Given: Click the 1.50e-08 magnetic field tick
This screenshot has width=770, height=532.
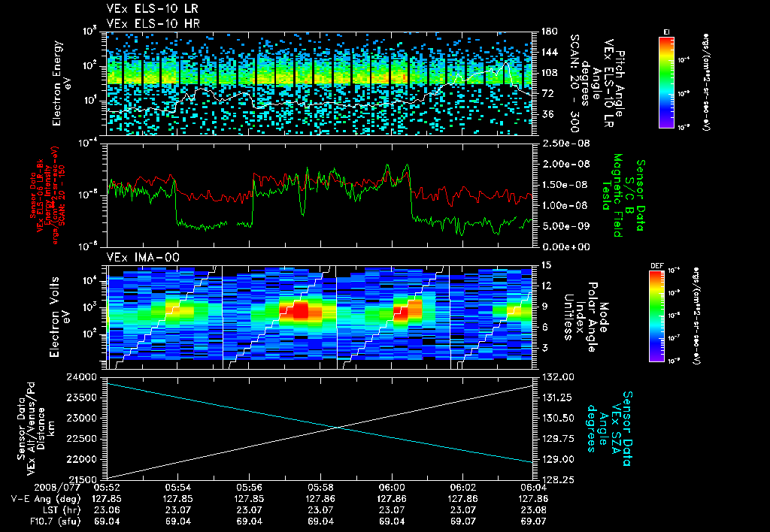Looking at the screenshot, I should (x=565, y=185).
